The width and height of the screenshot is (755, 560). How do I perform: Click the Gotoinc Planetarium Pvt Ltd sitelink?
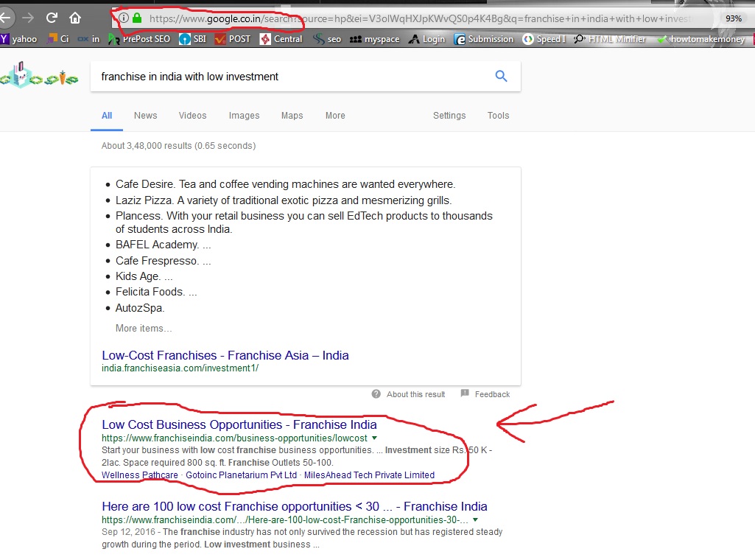pyautogui.click(x=242, y=475)
